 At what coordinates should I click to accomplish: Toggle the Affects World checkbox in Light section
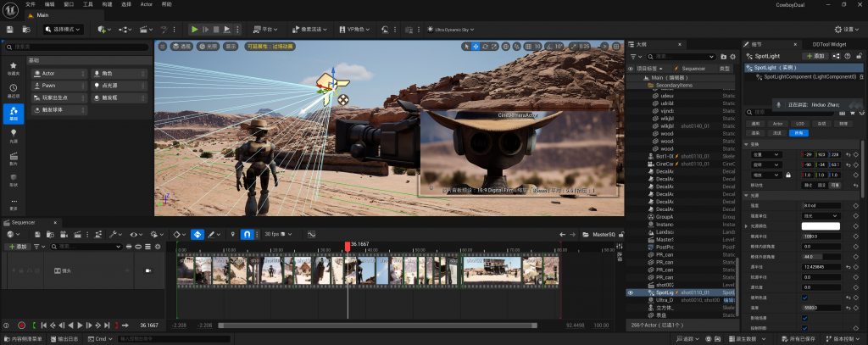click(x=804, y=318)
